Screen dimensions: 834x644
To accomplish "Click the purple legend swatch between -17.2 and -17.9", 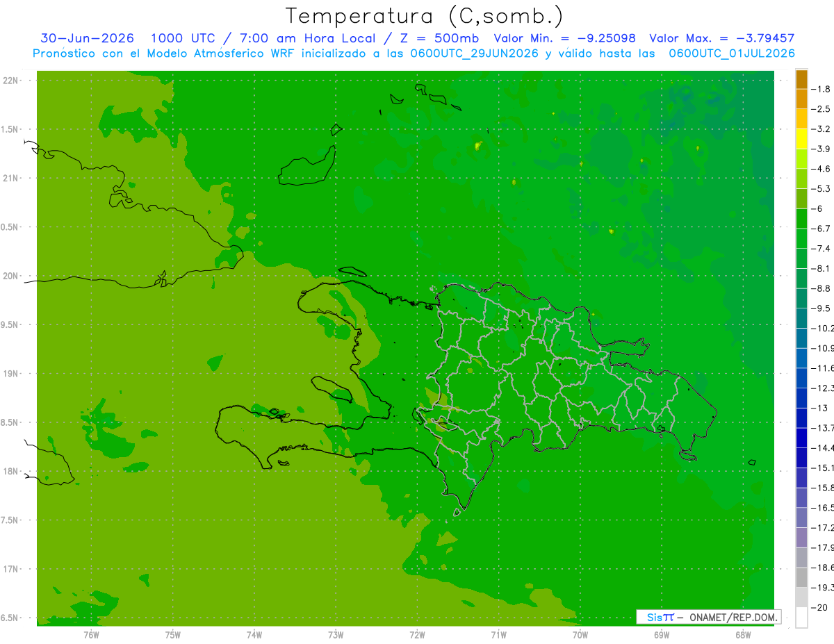I will point(801,538).
